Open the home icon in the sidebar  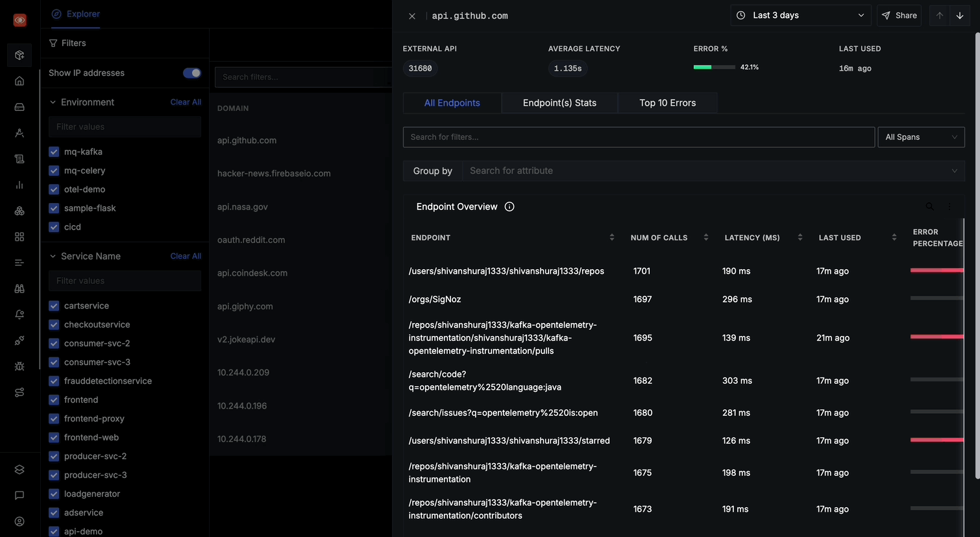click(x=19, y=81)
